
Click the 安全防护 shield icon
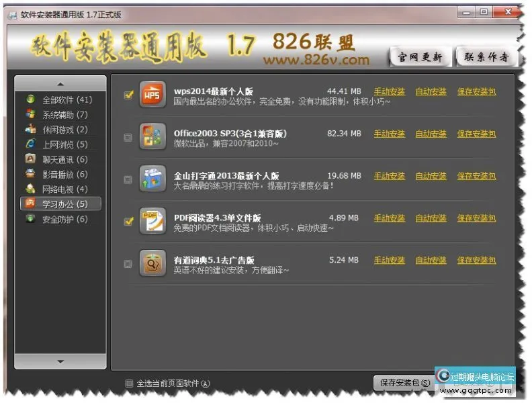[30, 218]
